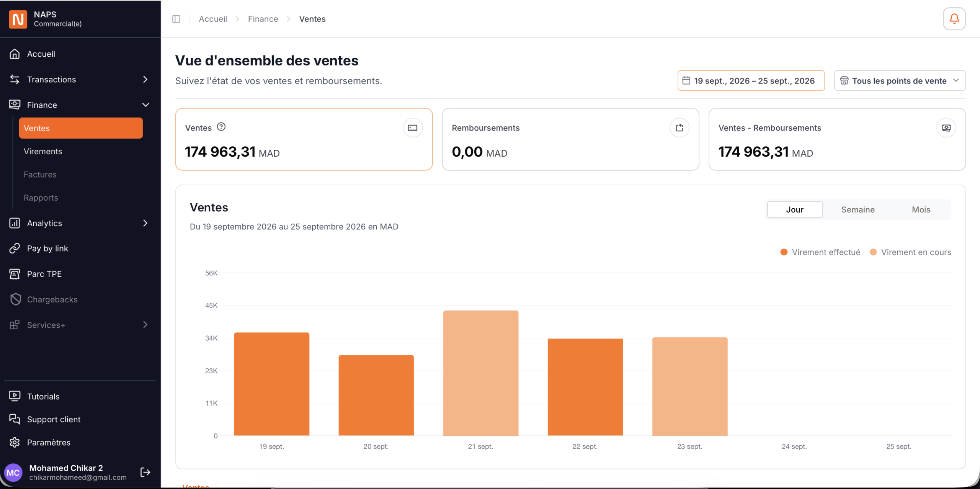Image resolution: width=980 pixels, height=489 pixels.
Task: Click the NAPS logo icon
Action: point(18,19)
